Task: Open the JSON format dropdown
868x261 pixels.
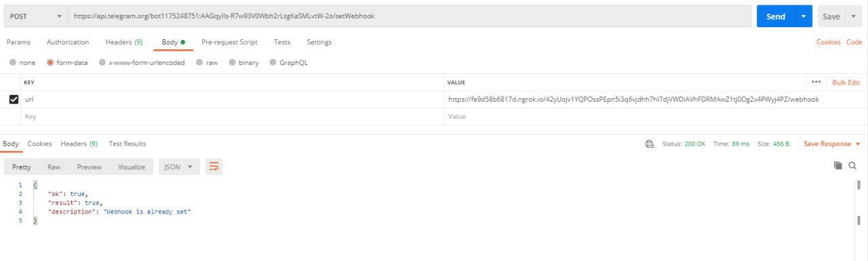Action: 179,167
